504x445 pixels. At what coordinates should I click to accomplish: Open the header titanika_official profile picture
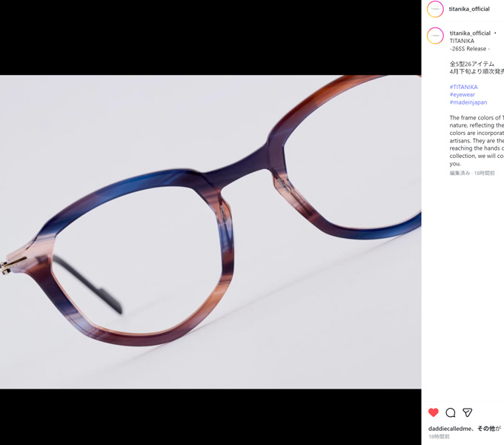435,10
